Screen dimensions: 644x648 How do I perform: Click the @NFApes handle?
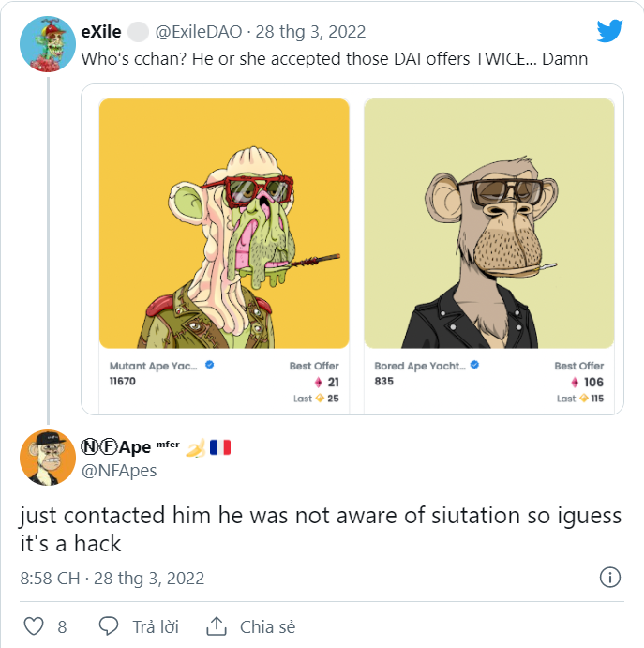tap(120, 471)
